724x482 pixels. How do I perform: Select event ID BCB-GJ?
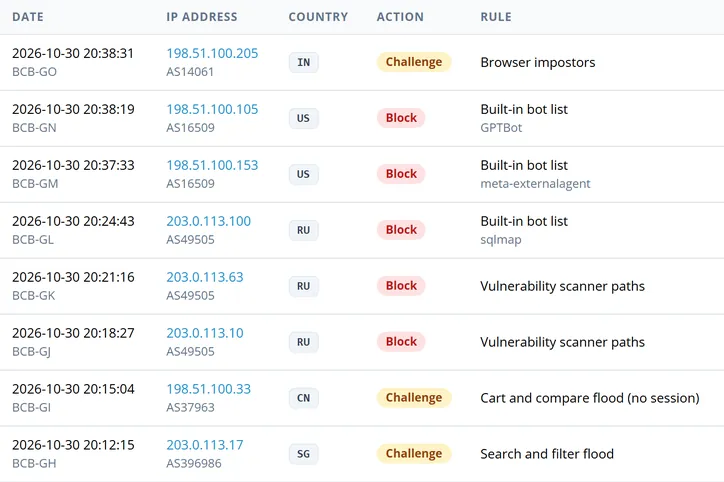click(x=31, y=352)
